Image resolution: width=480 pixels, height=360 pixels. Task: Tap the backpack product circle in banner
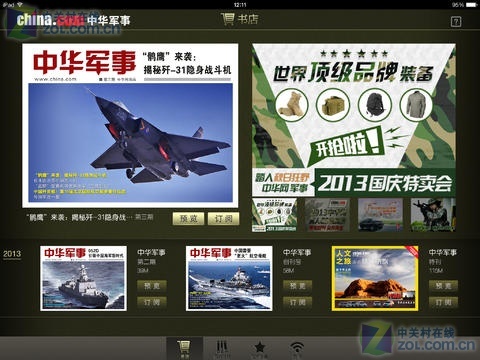(x=375, y=105)
